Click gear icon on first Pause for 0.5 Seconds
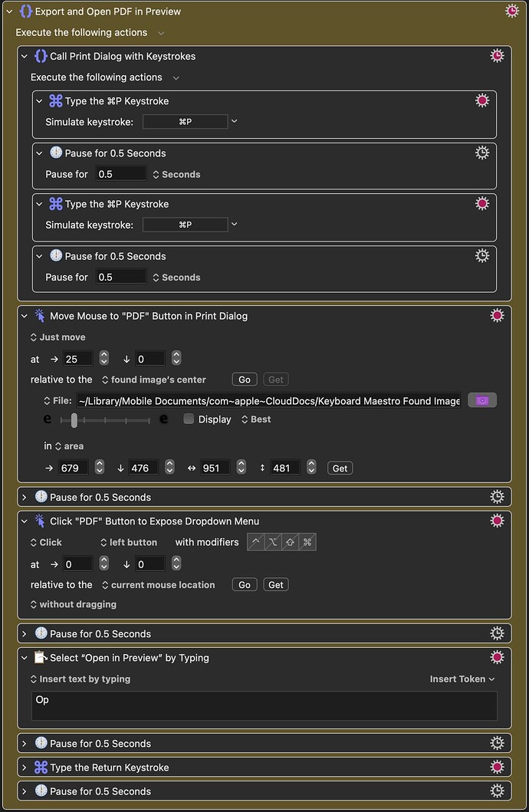The width and height of the screenshot is (529, 812). [482, 153]
